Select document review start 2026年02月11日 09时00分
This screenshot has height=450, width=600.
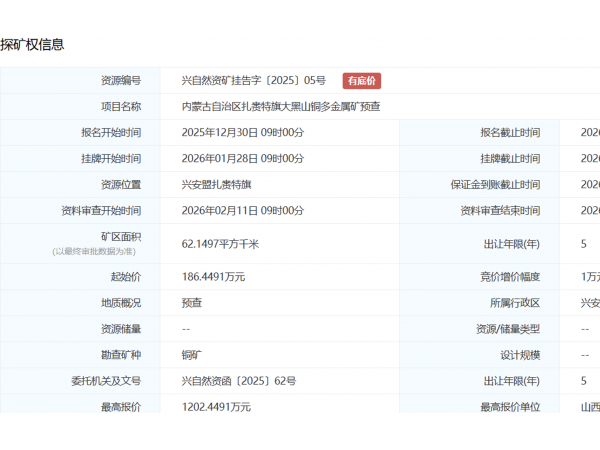(x=243, y=211)
